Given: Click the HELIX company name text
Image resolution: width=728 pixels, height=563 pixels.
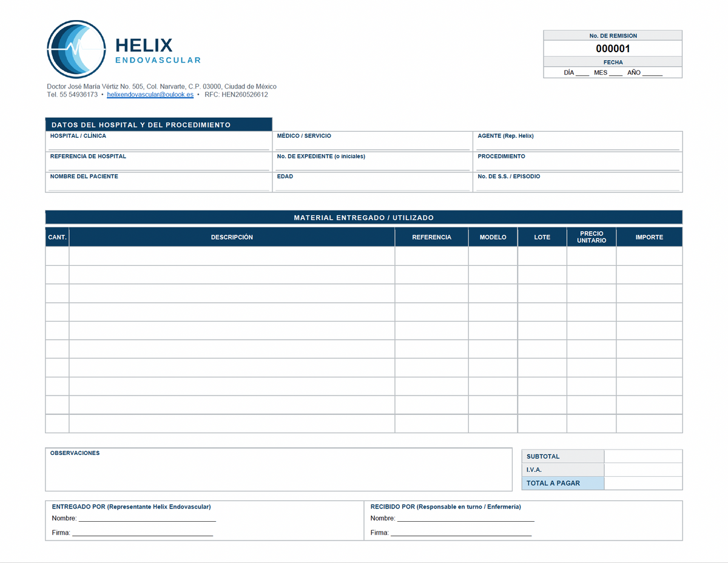Looking at the screenshot, I should 144,46.
